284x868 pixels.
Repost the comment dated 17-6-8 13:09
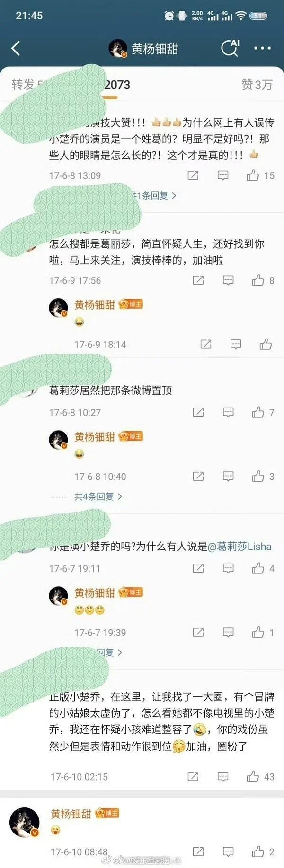193,176
